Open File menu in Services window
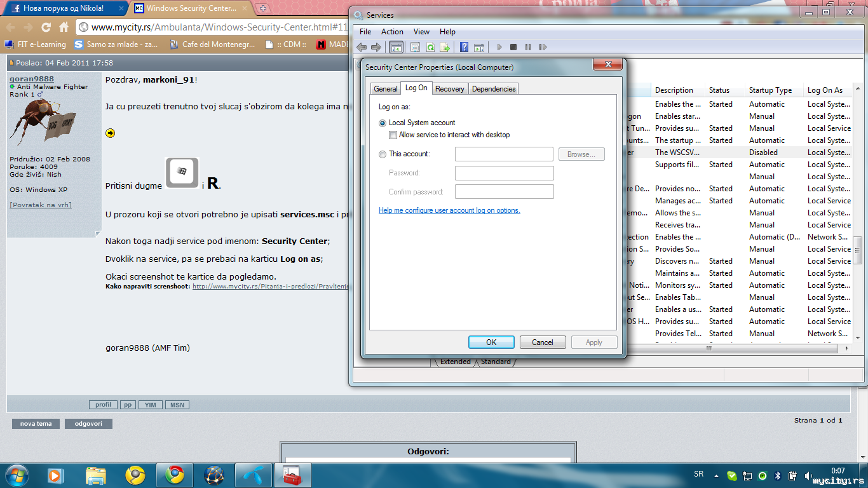 click(365, 32)
